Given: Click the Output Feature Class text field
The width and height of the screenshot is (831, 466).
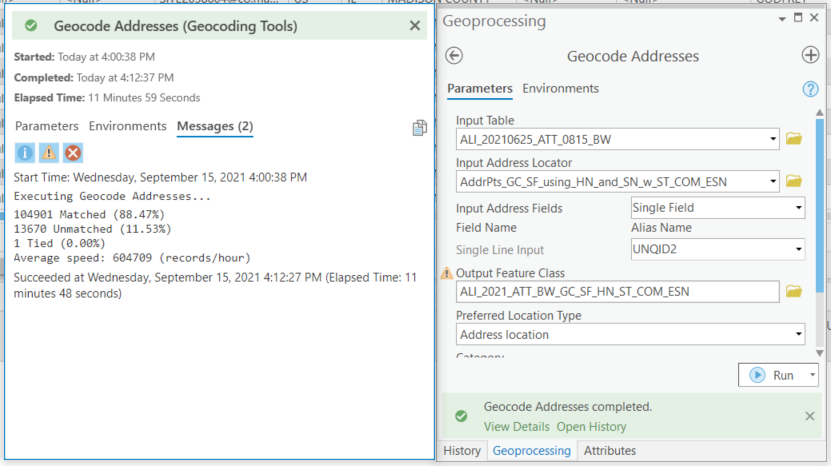Looking at the screenshot, I should coord(617,292).
